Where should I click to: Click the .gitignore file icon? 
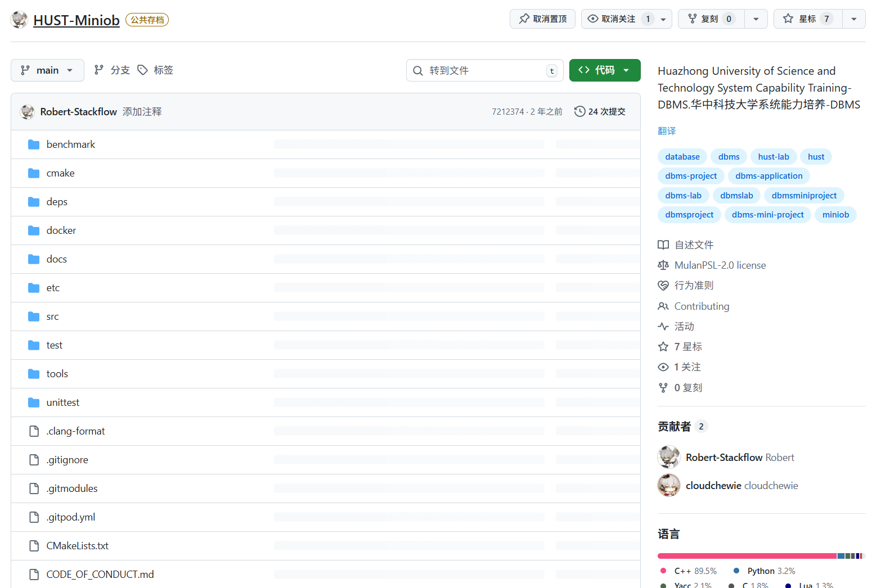tap(34, 460)
